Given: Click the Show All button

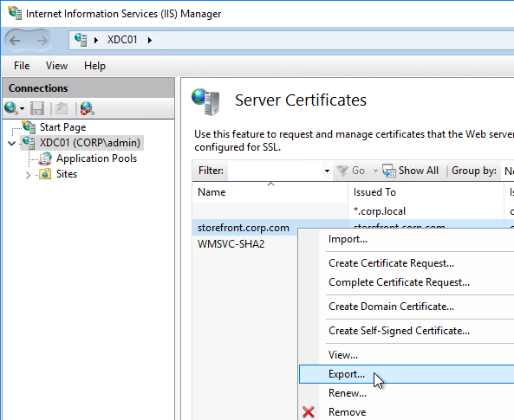Looking at the screenshot, I should [x=410, y=171].
